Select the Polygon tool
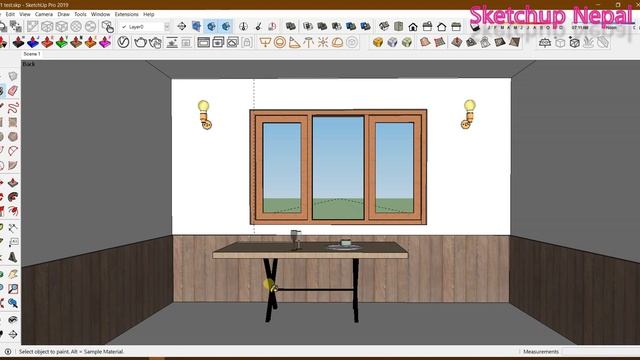 tap(13, 136)
